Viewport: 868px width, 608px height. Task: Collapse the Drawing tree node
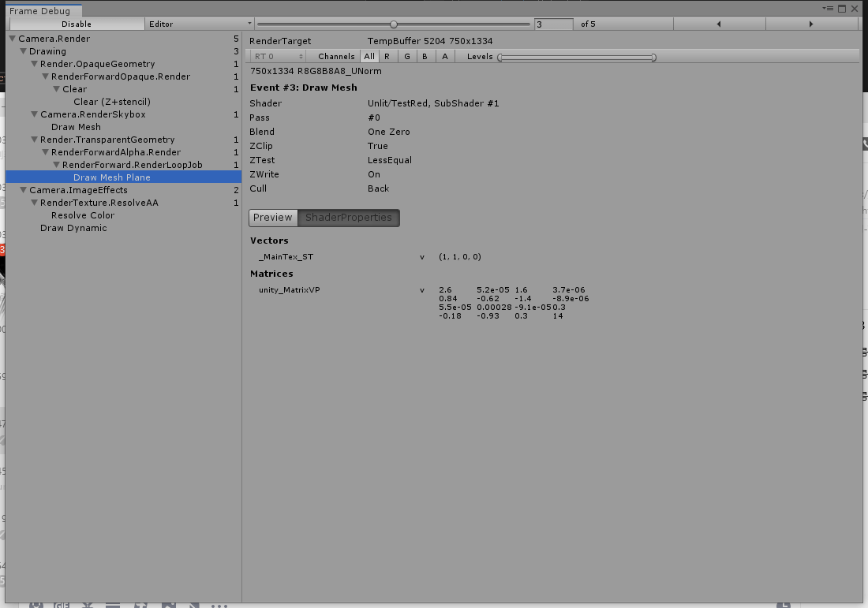click(x=23, y=51)
